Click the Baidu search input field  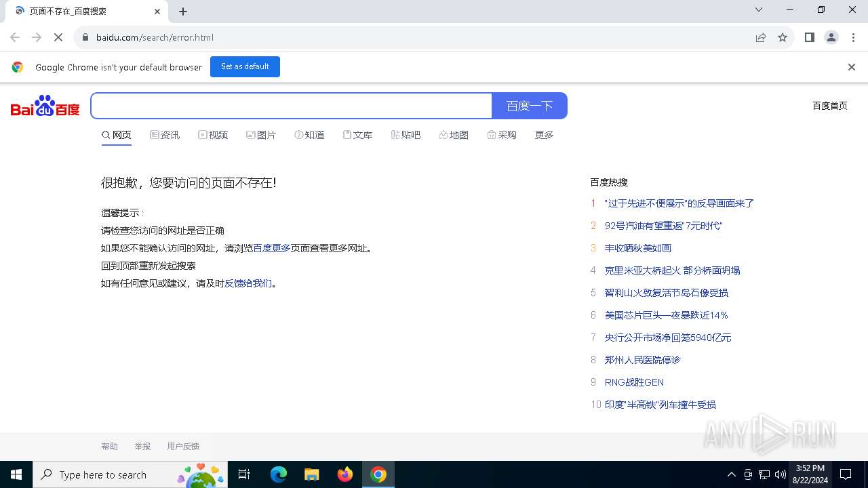[292, 106]
